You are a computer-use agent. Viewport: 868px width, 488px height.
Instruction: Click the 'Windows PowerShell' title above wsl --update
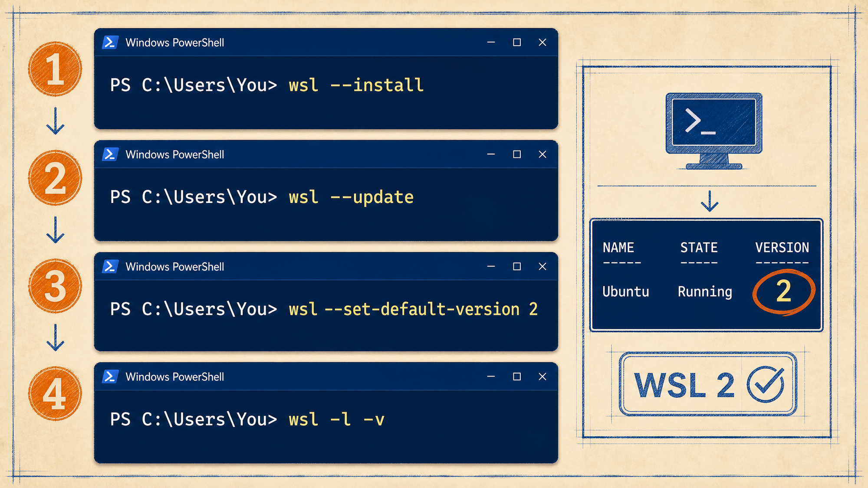175,154
